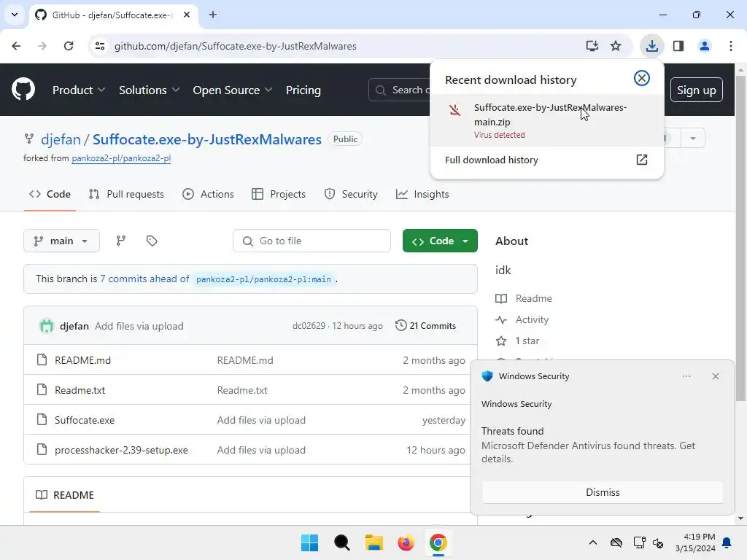The height and width of the screenshot is (560, 747).
Task: Switch to Security tab
Action: pos(351,194)
